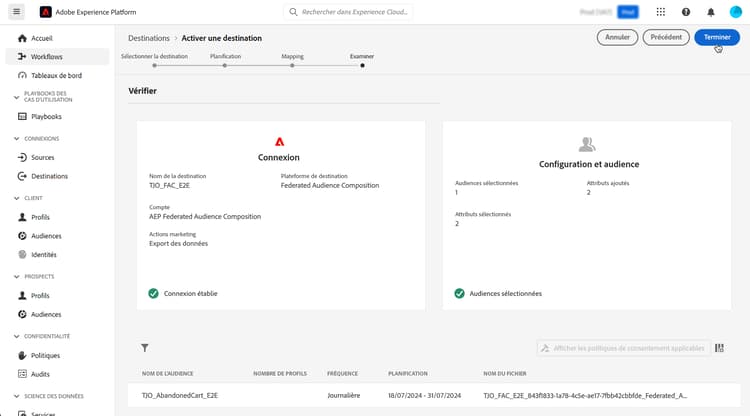This screenshot has height=416, width=750.
Task: Focus the Experience Cloud search field
Action: point(348,12)
